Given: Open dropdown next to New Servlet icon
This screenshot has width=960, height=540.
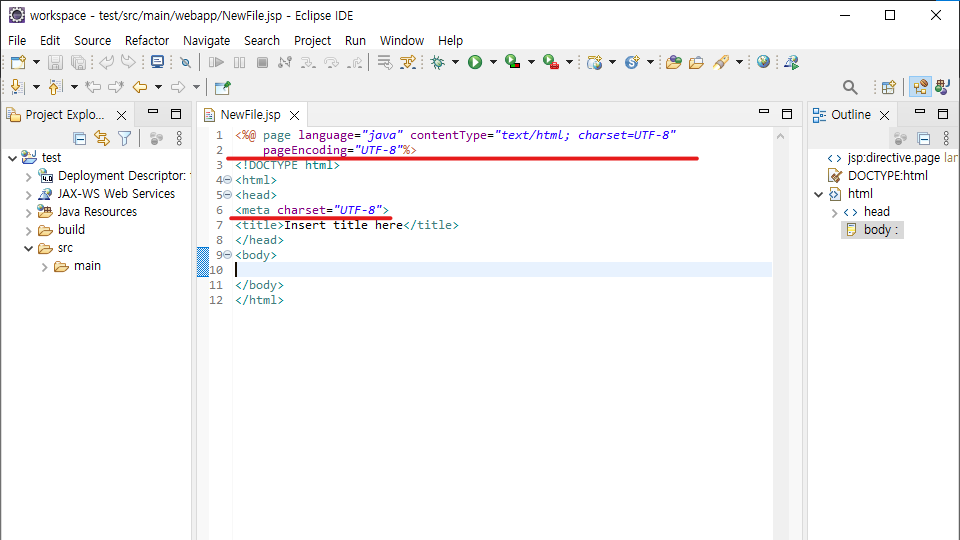Looking at the screenshot, I should [x=650, y=62].
